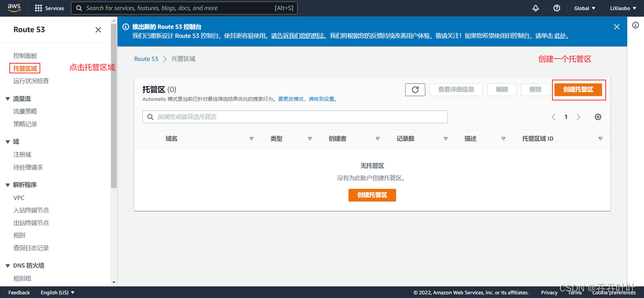Image resolution: width=644 pixels, height=298 pixels.
Task: Sort by 域名 column arrow
Action: pyautogui.click(x=252, y=139)
